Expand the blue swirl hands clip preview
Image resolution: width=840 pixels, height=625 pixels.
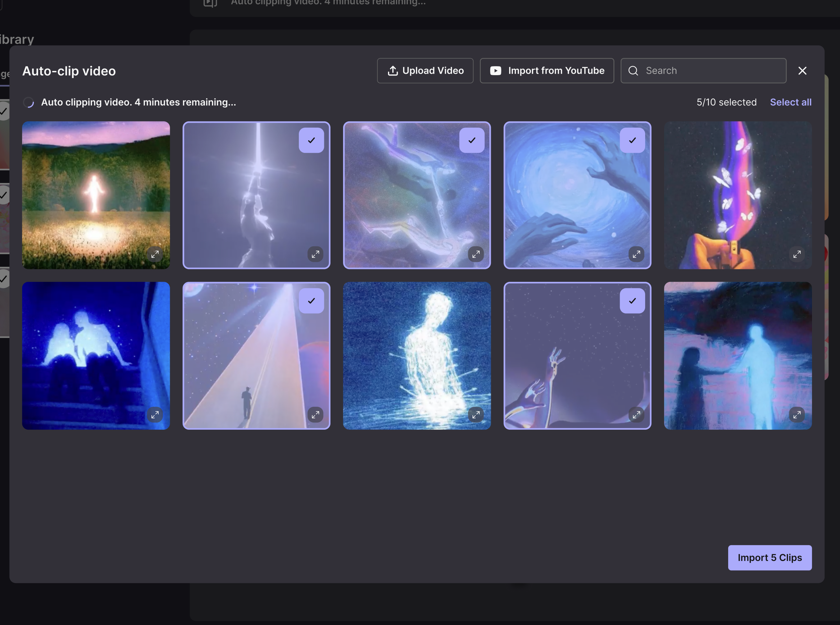pos(636,254)
